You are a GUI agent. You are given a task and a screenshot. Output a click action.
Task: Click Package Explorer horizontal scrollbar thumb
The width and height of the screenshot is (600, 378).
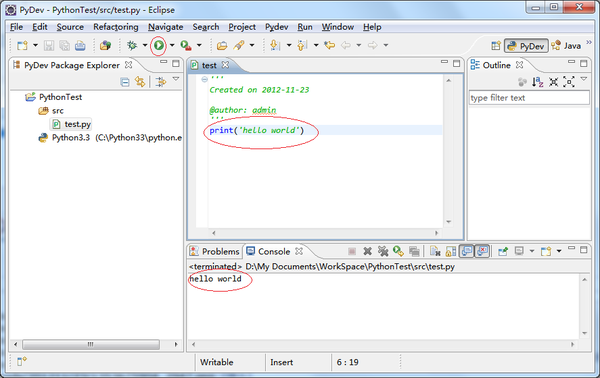tap(91, 344)
